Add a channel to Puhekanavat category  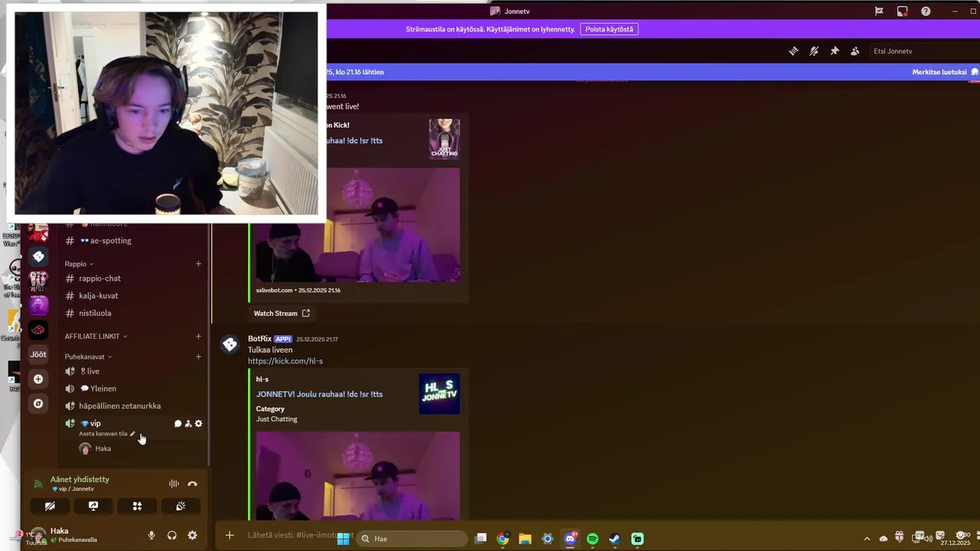[198, 357]
